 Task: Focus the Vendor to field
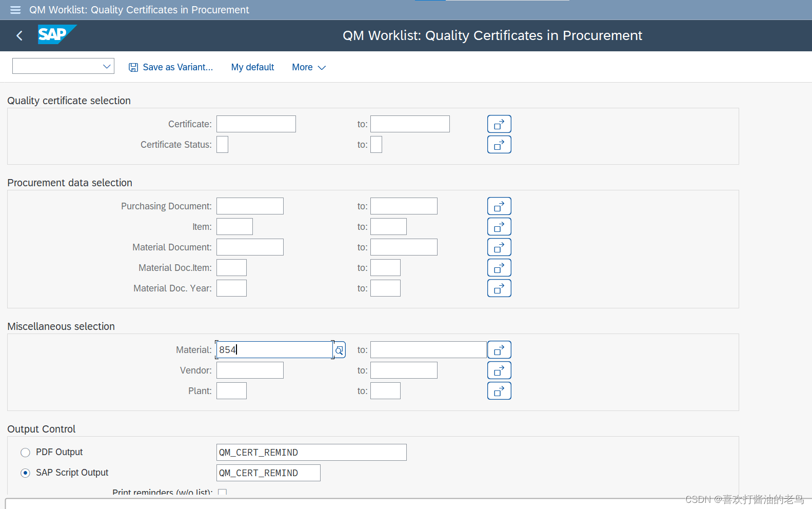404,370
